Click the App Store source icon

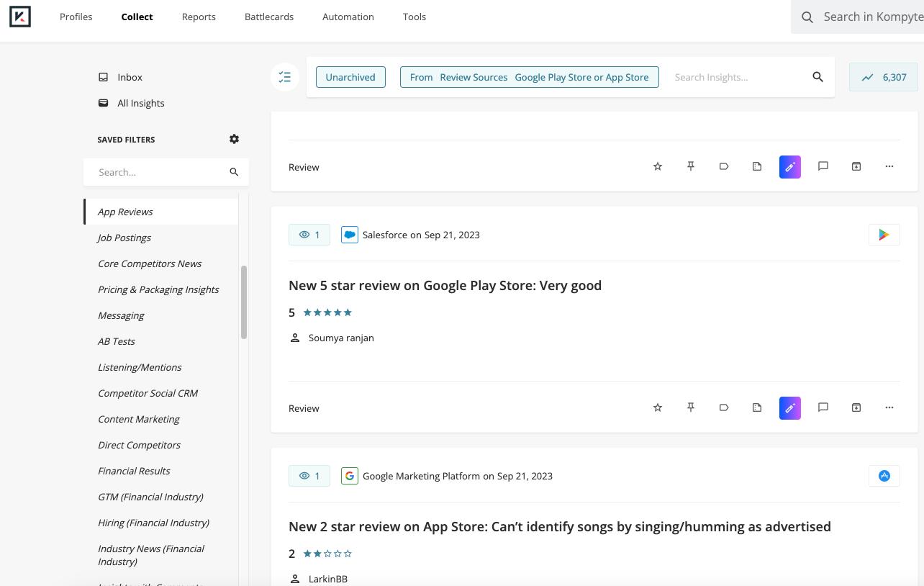[x=884, y=476]
